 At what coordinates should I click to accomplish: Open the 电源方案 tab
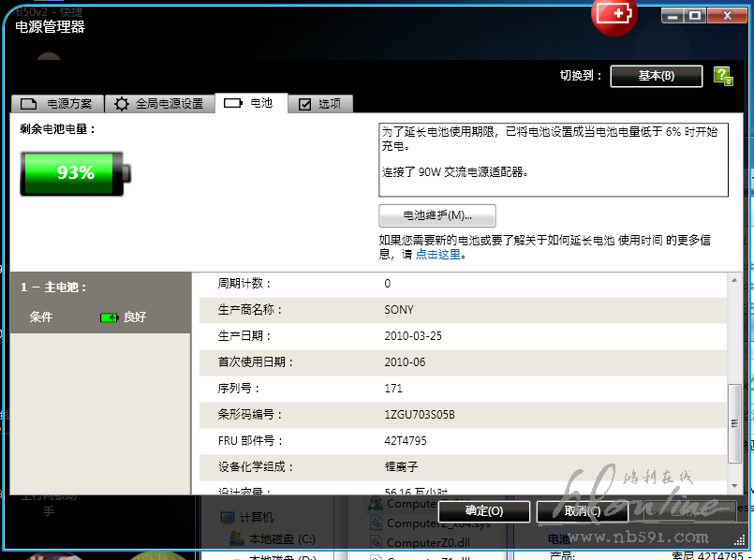[x=58, y=103]
